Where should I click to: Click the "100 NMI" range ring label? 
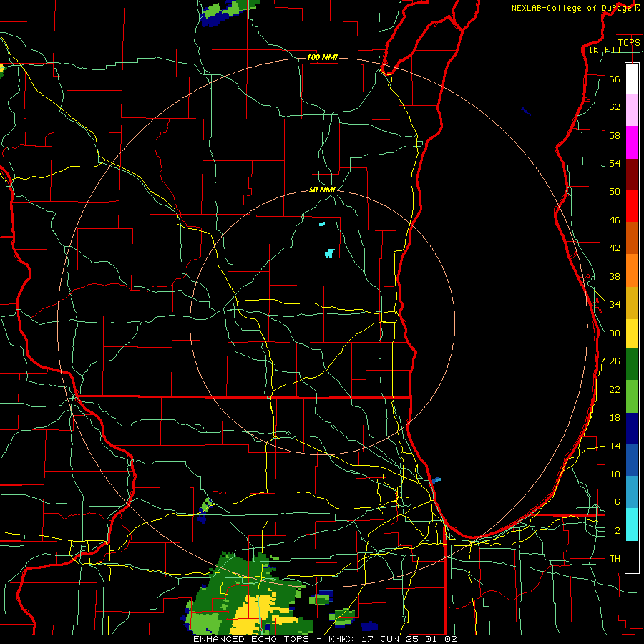point(322,57)
